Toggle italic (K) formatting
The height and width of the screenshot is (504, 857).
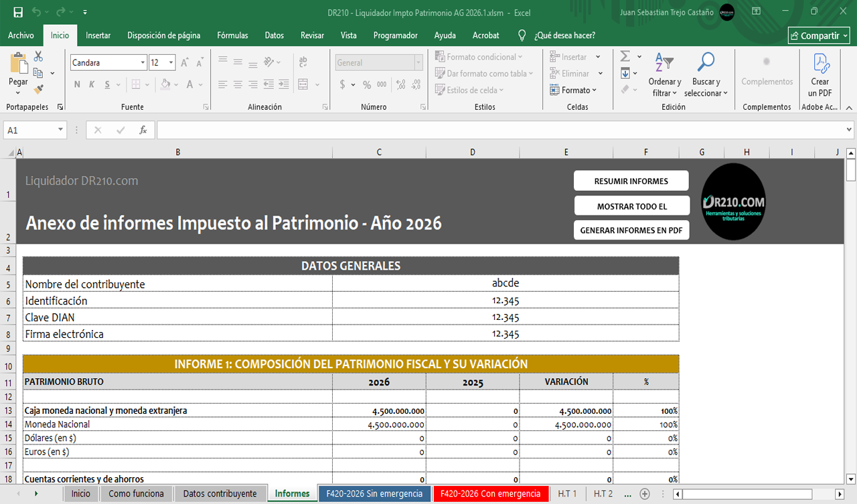[92, 84]
